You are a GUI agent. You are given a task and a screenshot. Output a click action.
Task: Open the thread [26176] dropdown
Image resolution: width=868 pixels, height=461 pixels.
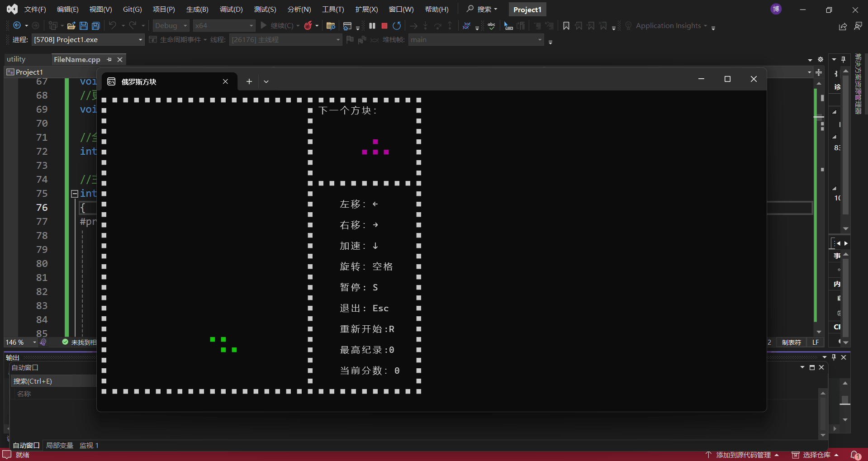(x=285, y=40)
